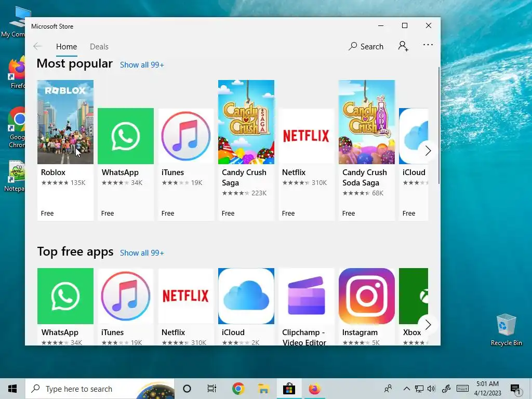This screenshot has width=532, height=399.
Task: Go back with the back arrow
Action: 37,46
